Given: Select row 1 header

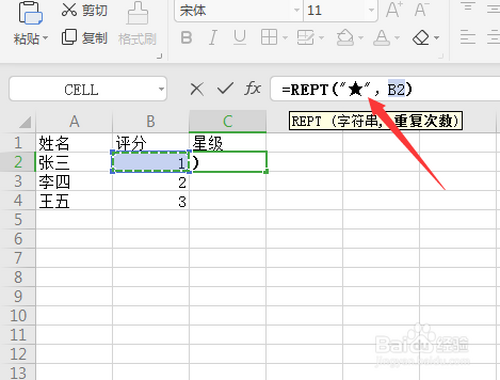Looking at the screenshot, I should point(18,143).
